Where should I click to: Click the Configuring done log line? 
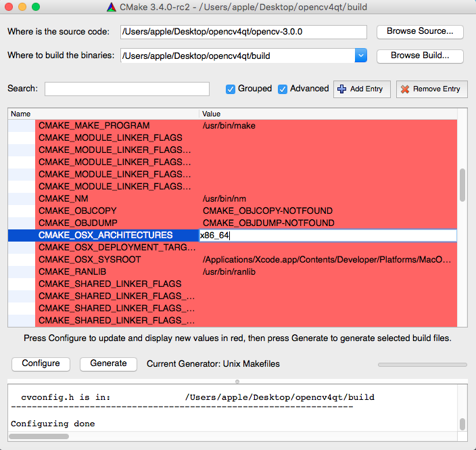(x=53, y=424)
